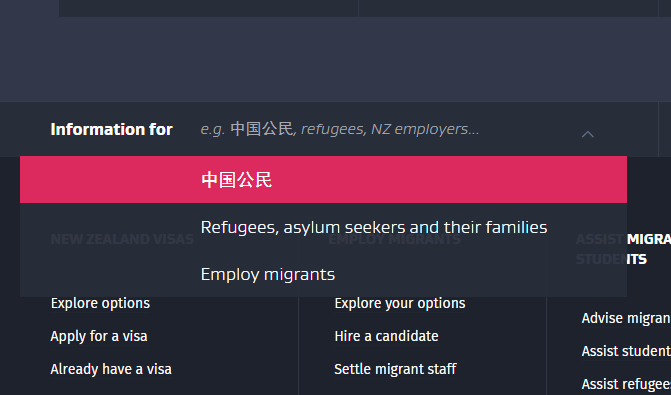The width and height of the screenshot is (671, 395).
Task: Open the Assist refugees link
Action: click(x=626, y=384)
